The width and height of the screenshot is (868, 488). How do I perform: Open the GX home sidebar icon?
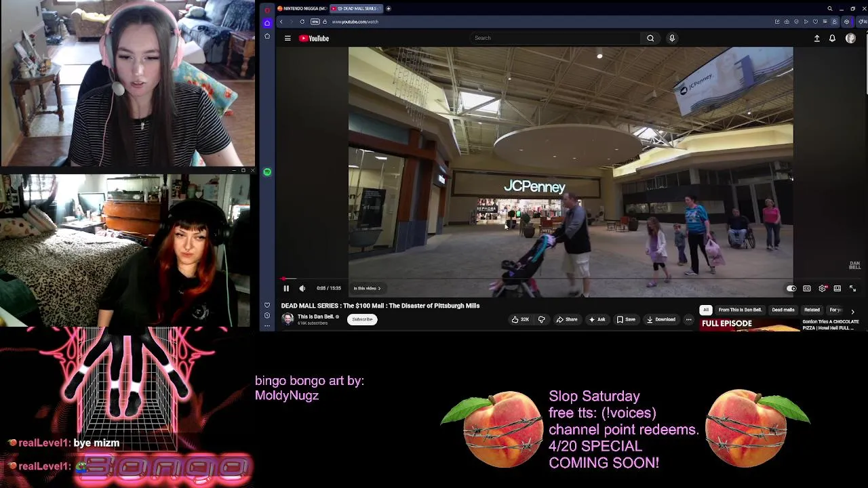(267, 22)
